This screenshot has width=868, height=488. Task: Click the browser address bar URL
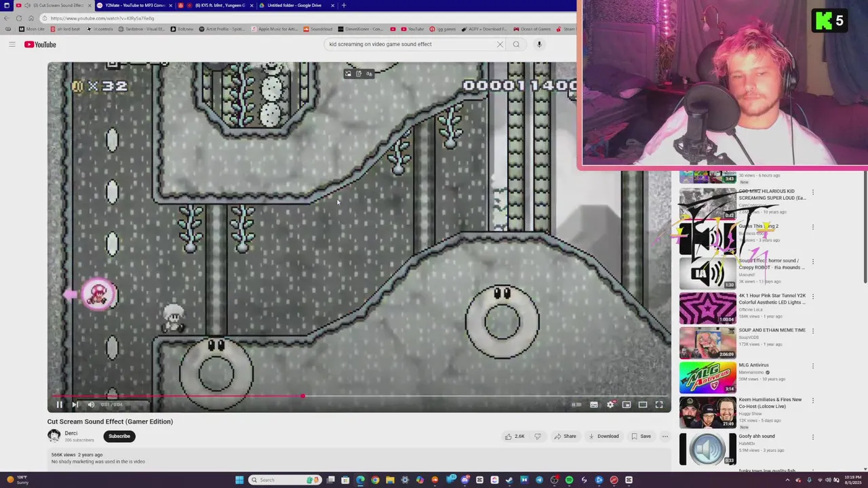click(102, 18)
